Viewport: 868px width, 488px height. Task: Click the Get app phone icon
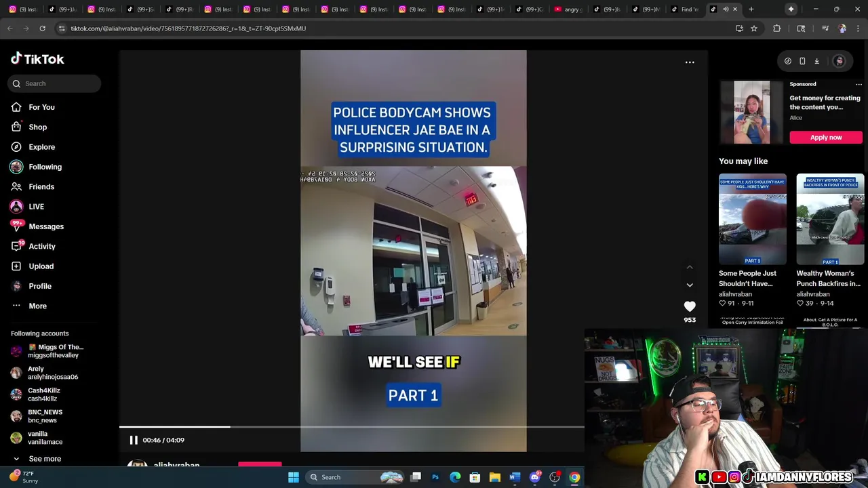pyautogui.click(x=802, y=61)
